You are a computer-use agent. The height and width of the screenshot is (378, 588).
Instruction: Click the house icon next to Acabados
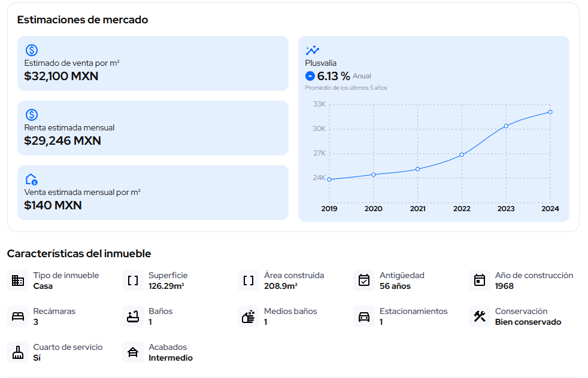(x=133, y=352)
